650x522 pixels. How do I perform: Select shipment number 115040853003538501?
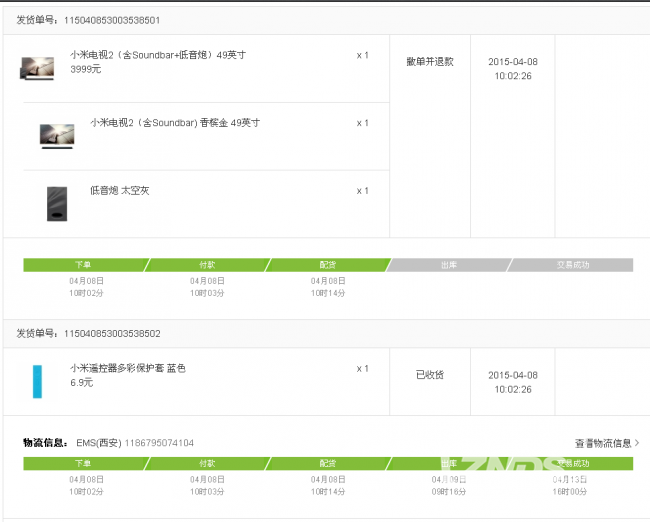click(x=112, y=20)
